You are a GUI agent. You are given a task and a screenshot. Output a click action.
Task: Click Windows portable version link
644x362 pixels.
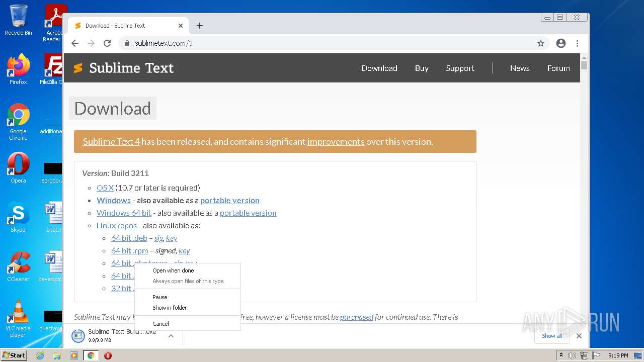click(230, 200)
